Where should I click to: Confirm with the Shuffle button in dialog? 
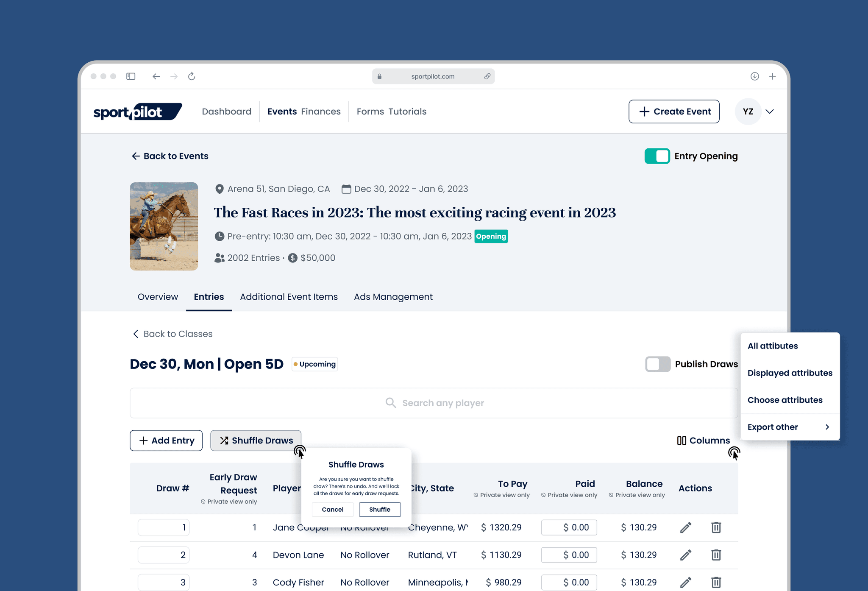(379, 510)
